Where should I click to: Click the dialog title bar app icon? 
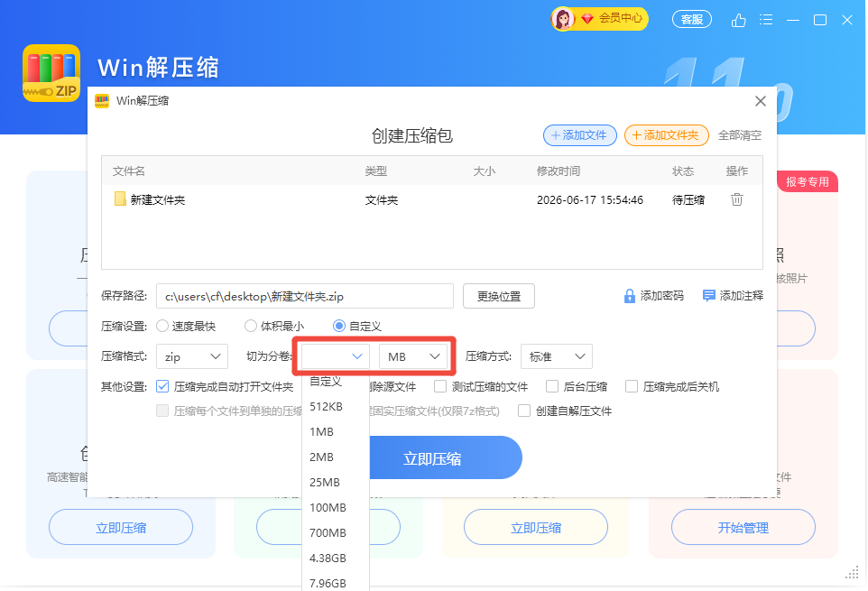pyautogui.click(x=102, y=101)
